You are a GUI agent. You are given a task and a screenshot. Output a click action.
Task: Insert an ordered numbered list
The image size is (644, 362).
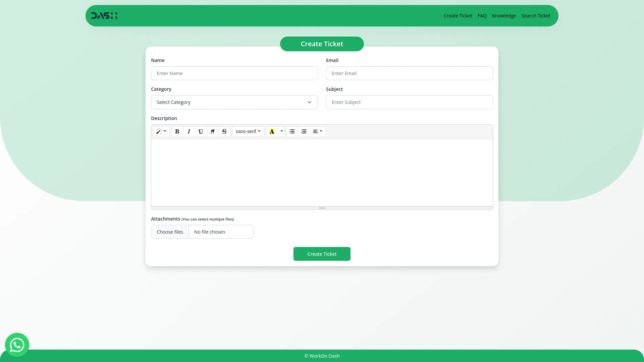[x=304, y=131]
